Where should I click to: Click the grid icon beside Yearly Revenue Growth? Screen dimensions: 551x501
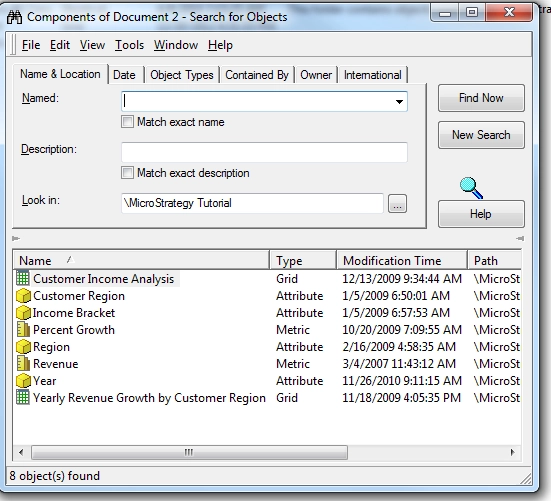23,397
